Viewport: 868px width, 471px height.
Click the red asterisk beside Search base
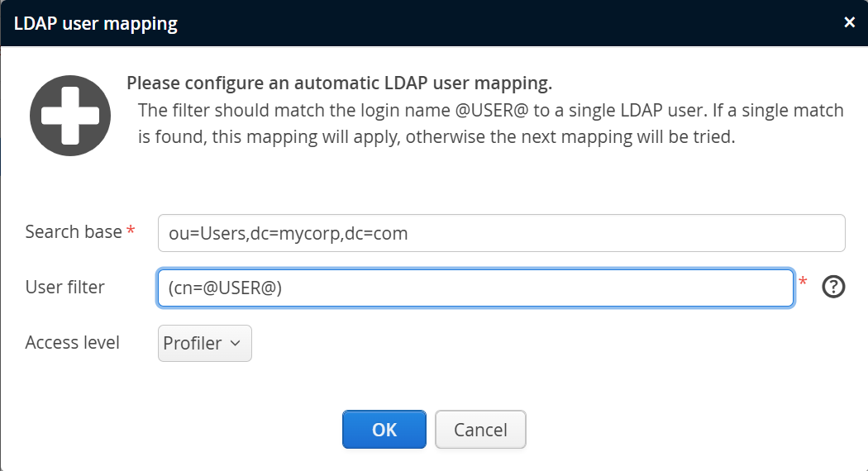click(131, 232)
